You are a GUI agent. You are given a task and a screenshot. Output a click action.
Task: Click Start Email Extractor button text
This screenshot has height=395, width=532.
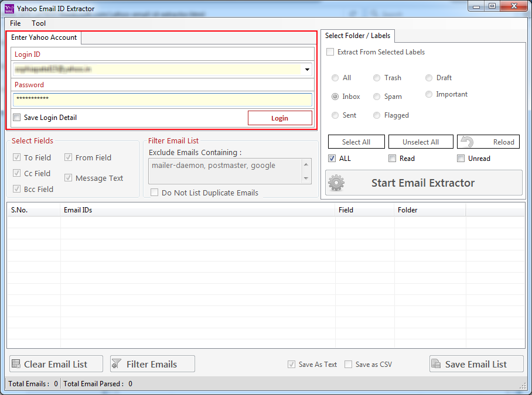(423, 183)
